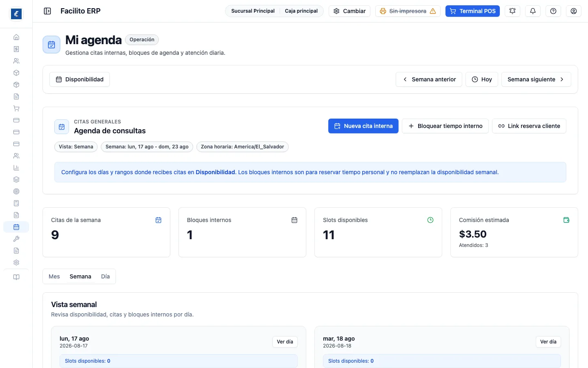Switch to the Día view tab
This screenshot has width=588, height=368.
(x=105, y=276)
